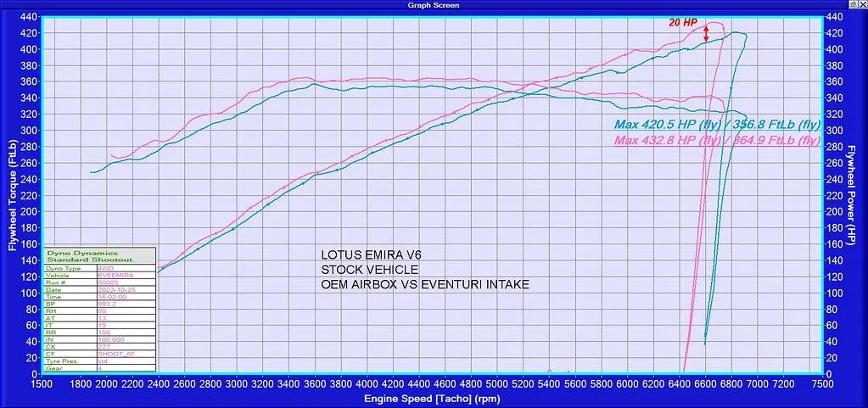
Task: Click the Engine Speed [Tacho] (rpm) axis title
Action: click(431, 397)
